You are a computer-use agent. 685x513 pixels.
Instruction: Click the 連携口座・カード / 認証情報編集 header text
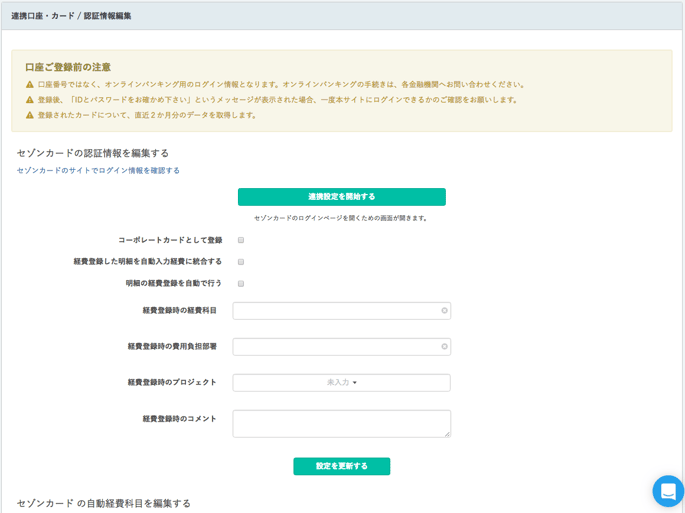pyautogui.click(x=71, y=16)
